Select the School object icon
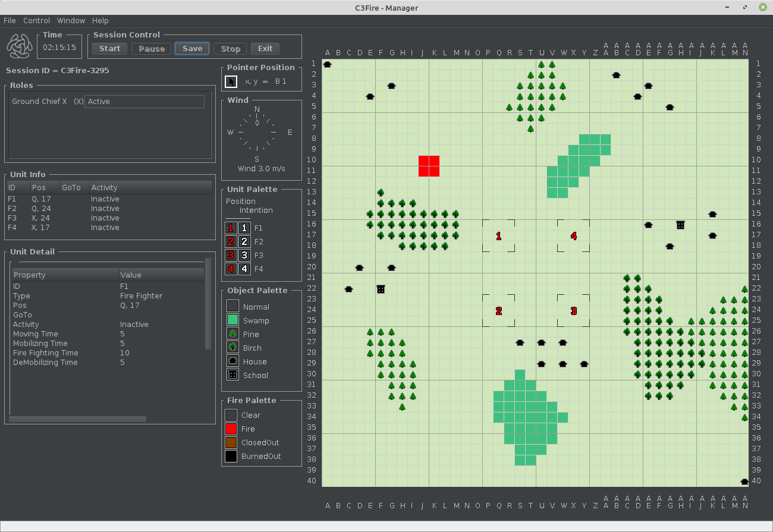773x532 pixels. click(x=232, y=375)
